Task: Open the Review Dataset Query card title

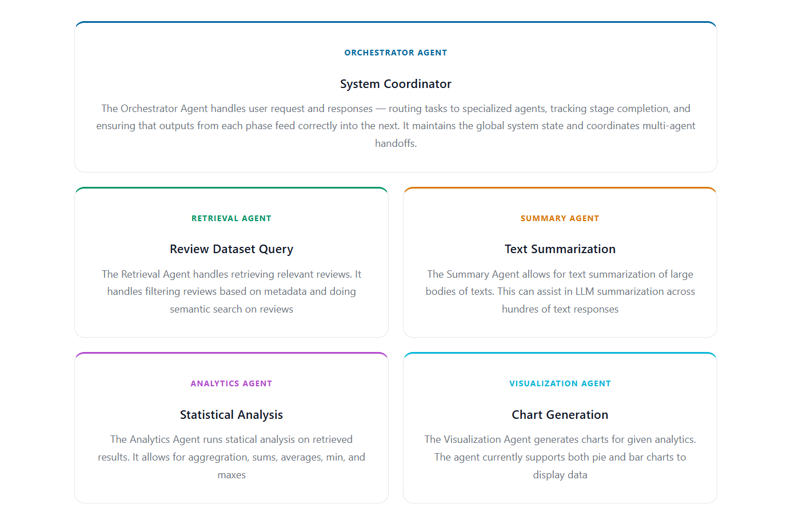Action: point(232,249)
